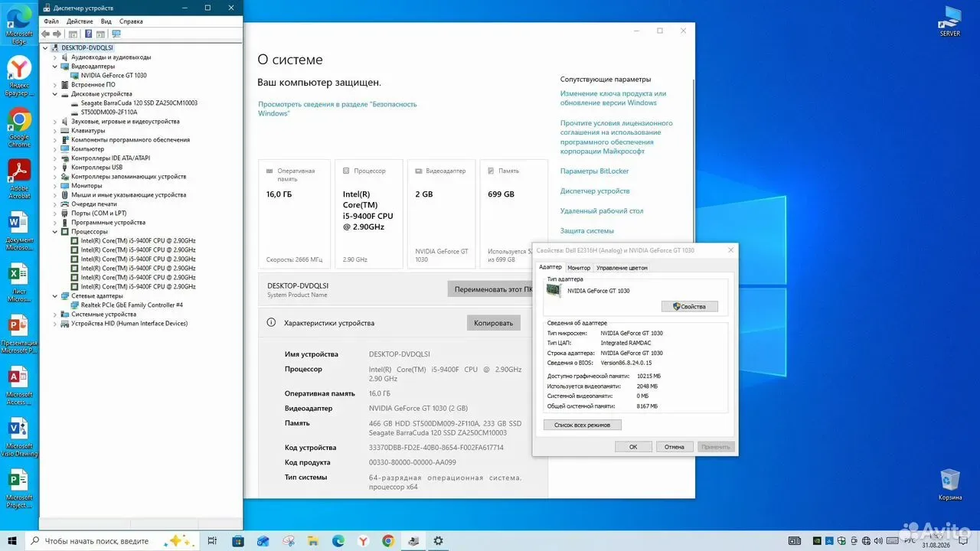Click Список всех режимов button
This screenshot has width=980, height=551.
click(583, 425)
